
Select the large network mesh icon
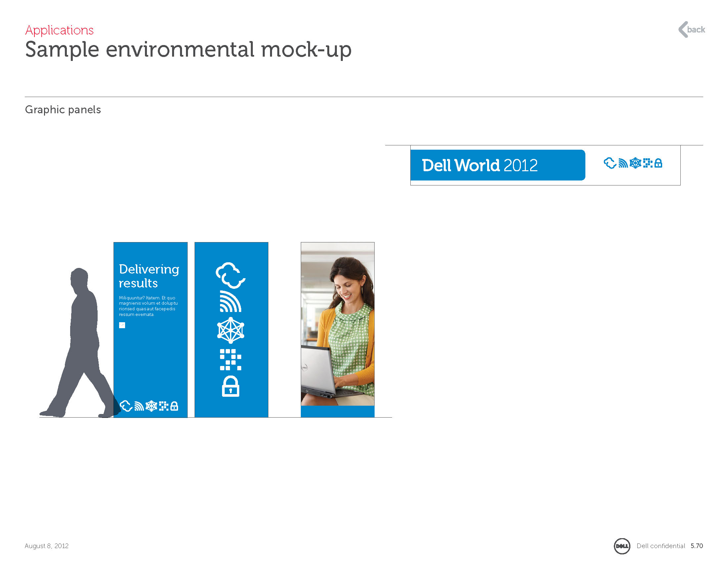click(x=231, y=330)
